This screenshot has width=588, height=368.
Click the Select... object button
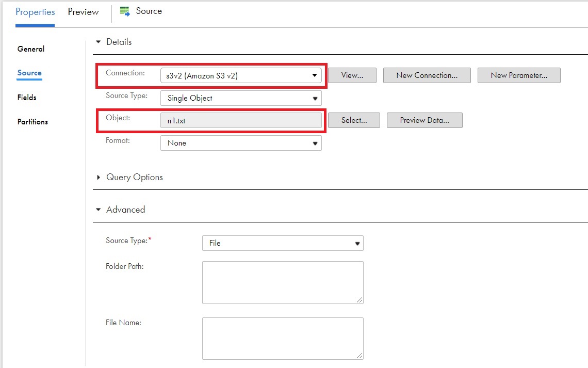tap(354, 120)
